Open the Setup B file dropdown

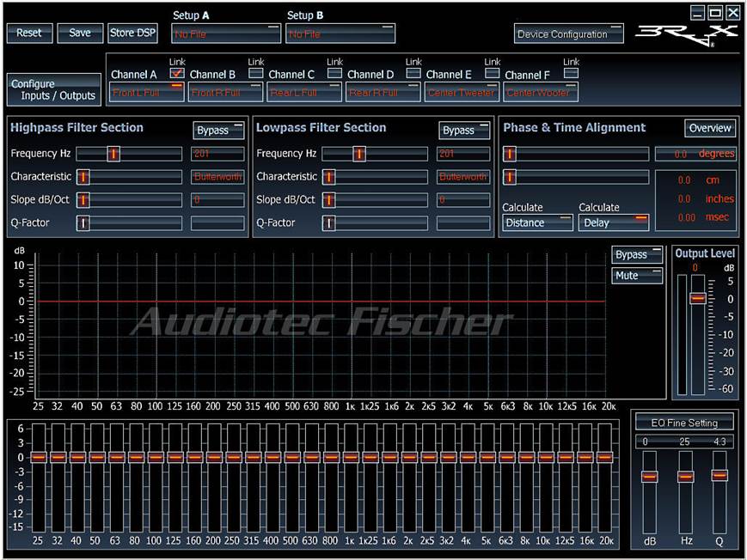pyautogui.click(x=340, y=34)
